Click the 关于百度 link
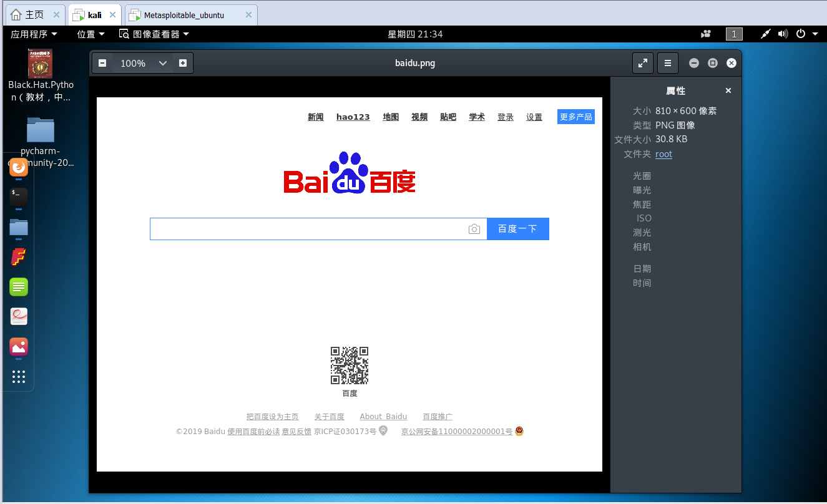The width and height of the screenshot is (827, 504). pos(330,417)
